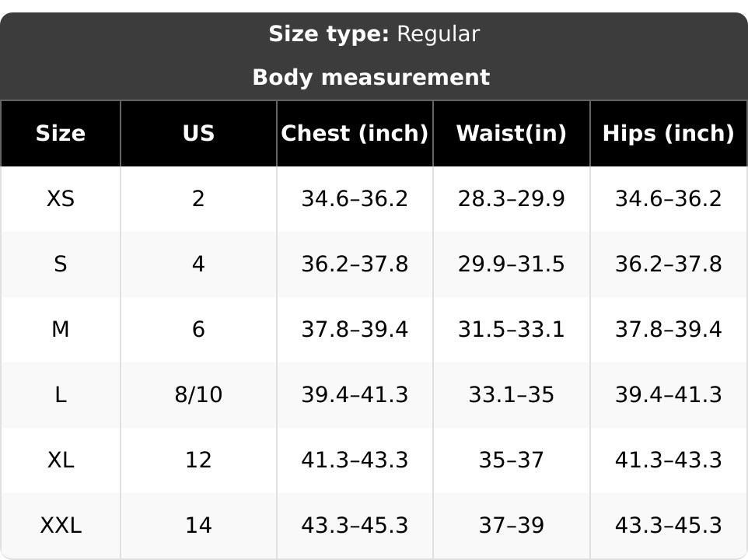Click hips value 43.3–45.3
The image size is (748, 560).
point(669,525)
